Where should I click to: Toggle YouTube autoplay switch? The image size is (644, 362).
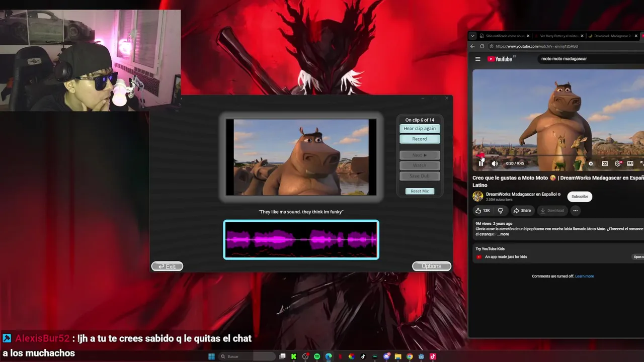591,163
